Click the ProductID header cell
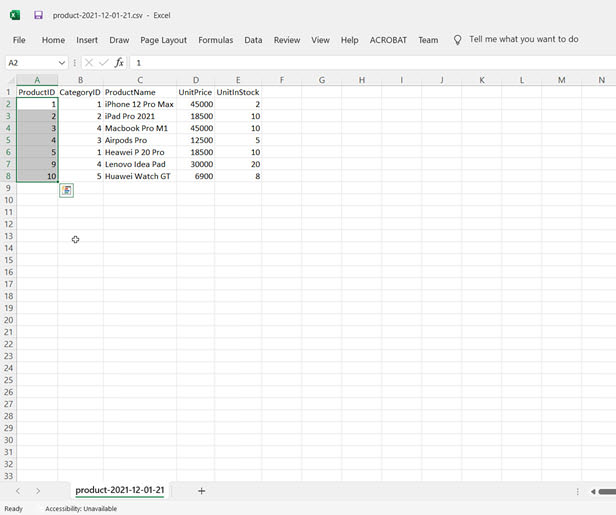616x515 pixels. tap(37, 92)
